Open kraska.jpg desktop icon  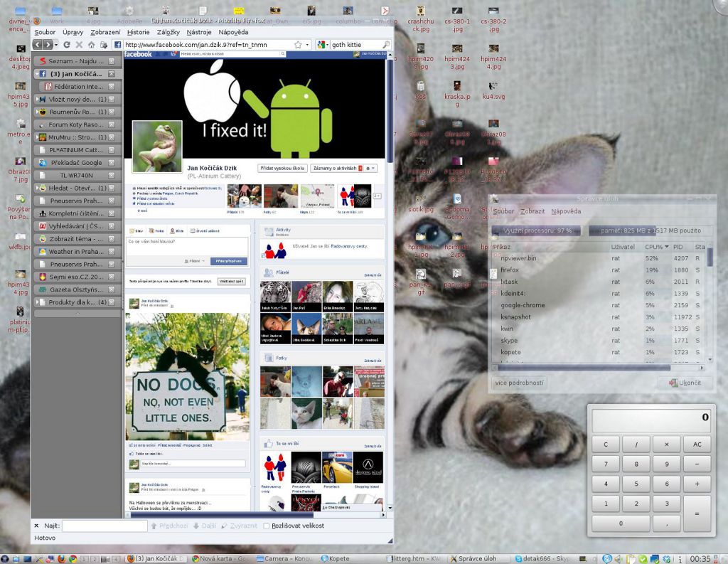(457, 95)
